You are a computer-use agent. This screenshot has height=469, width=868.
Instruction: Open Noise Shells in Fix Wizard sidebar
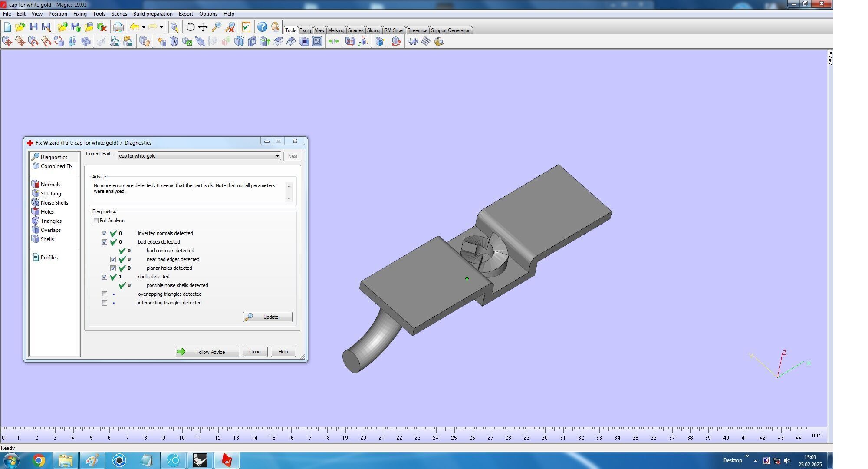pos(54,203)
